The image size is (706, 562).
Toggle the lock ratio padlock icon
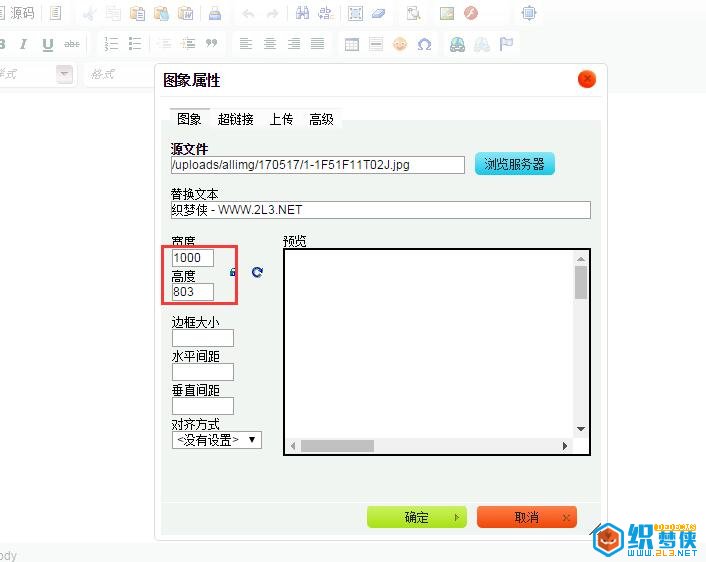pos(233,272)
